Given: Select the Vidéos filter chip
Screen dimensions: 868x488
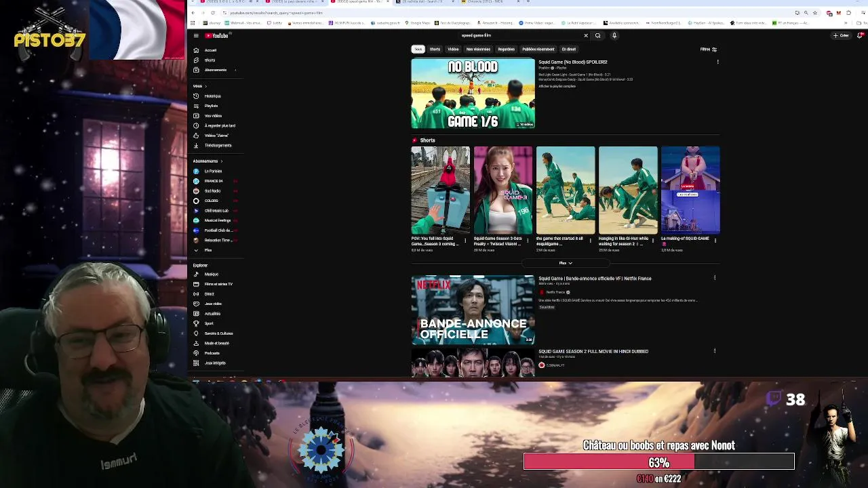Looking at the screenshot, I should tap(453, 49).
